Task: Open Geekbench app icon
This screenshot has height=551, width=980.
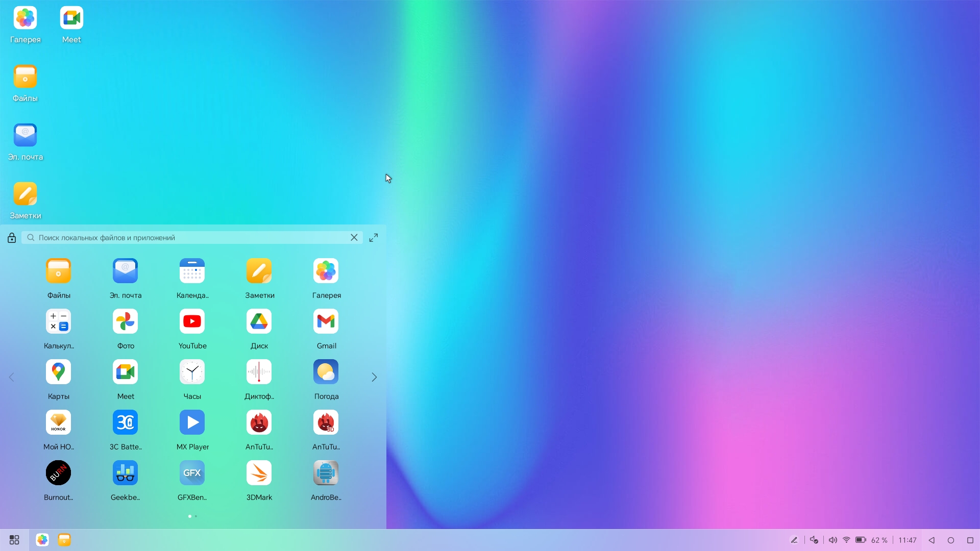Action: click(x=125, y=473)
